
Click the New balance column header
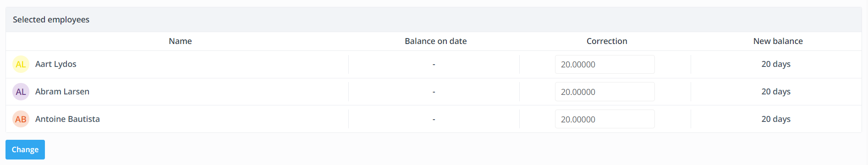778,41
